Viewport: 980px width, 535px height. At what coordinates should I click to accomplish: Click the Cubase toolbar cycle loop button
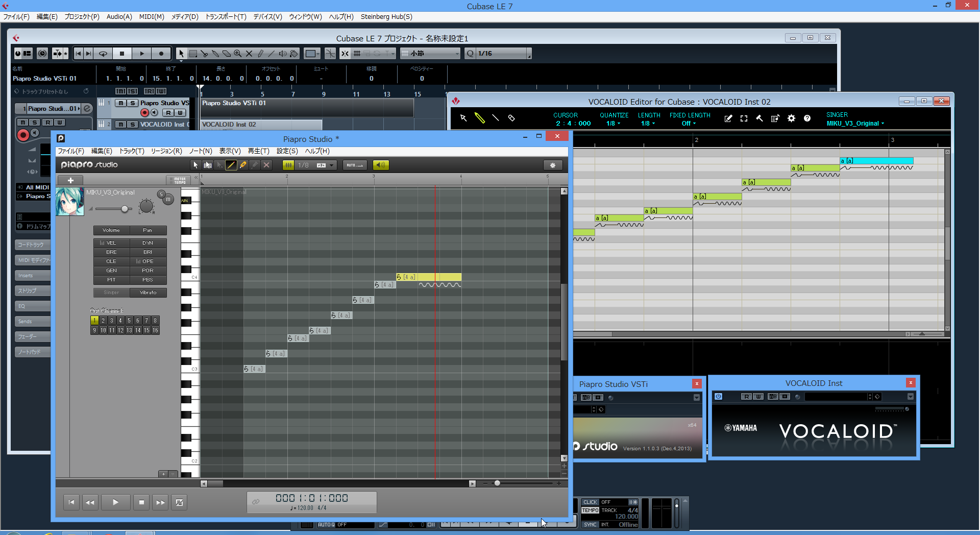[x=103, y=53]
